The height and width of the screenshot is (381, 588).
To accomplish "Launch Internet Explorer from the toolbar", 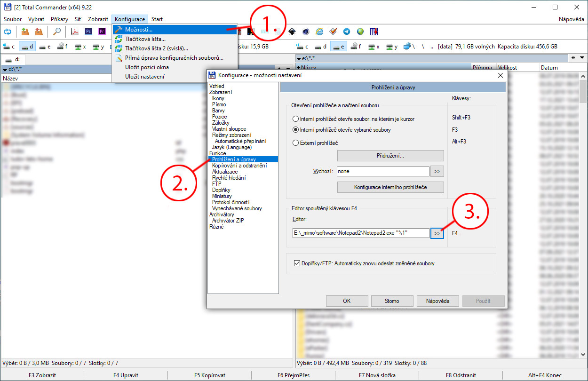I will click(x=320, y=32).
